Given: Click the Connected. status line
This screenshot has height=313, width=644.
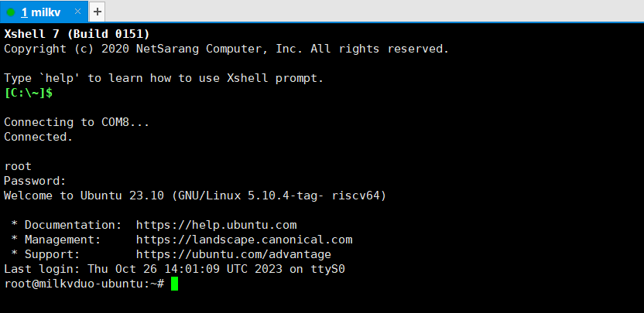Looking at the screenshot, I should [x=39, y=137].
